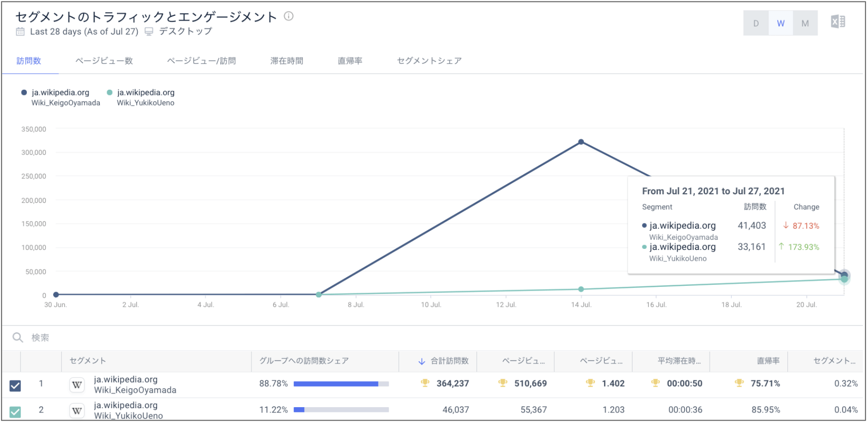Toggle the Wiki_KeigoOyamada row checkbox
The height and width of the screenshot is (423, 868).
[x=15, y=386]
